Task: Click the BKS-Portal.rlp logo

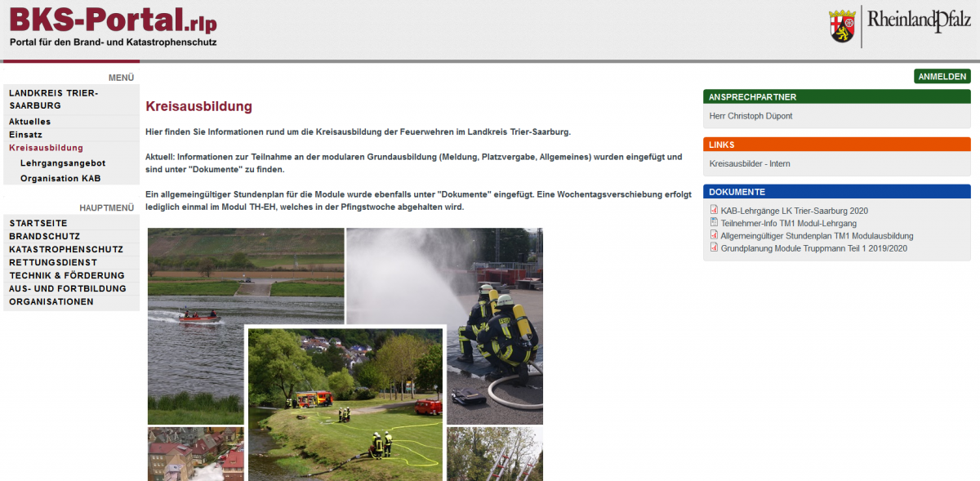Action: 113,25
